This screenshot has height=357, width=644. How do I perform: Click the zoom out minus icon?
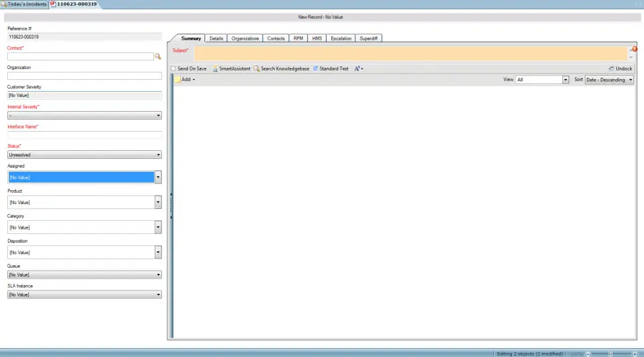pyautogui.click(x=588, y=353)
